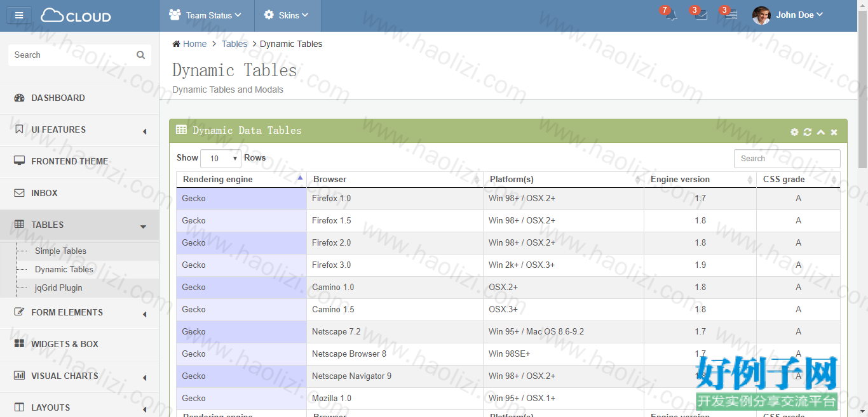Click the Cloud logo

coord(76,16)
